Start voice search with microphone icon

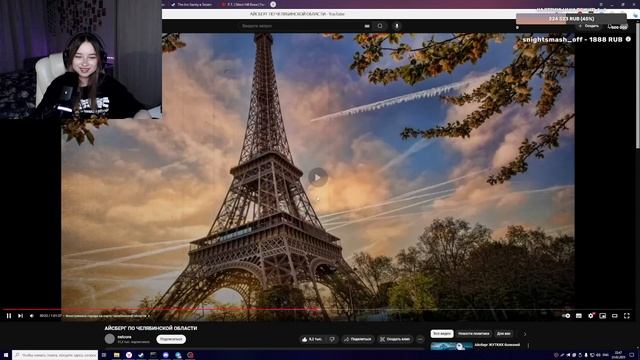pyautogui.click(x=396, y=26)
